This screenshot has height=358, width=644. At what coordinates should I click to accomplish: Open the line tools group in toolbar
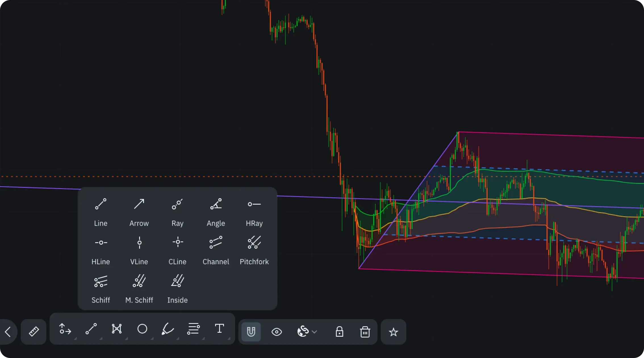click(x=91, y=329)
